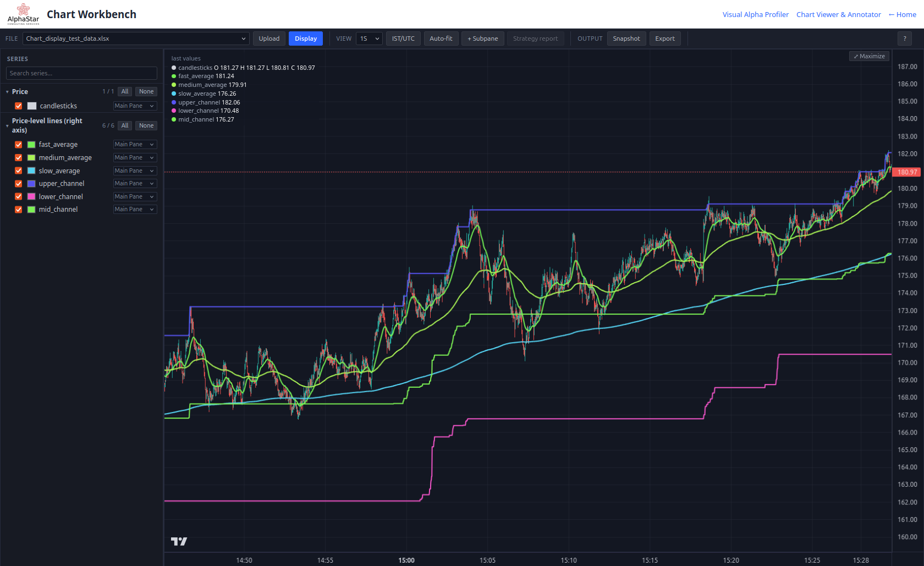The image size is (924, 566).
Task: Select All in Price group
Action: [x=125, y=91]
